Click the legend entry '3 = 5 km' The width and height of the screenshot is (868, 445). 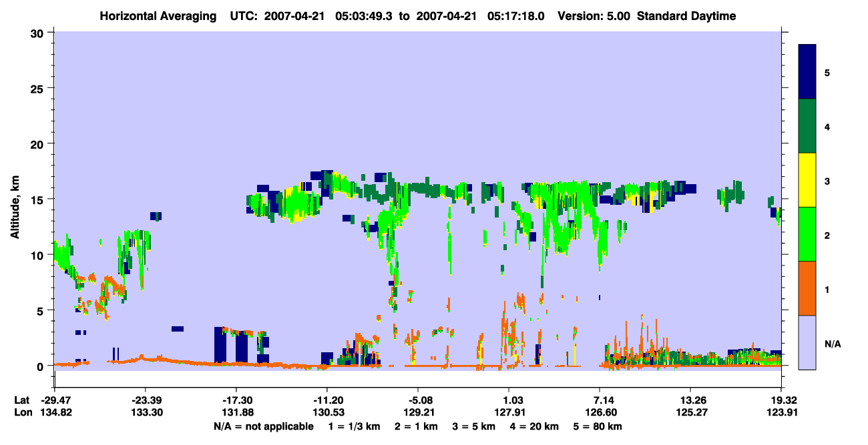pyautogui.click(x=474, y=426)
